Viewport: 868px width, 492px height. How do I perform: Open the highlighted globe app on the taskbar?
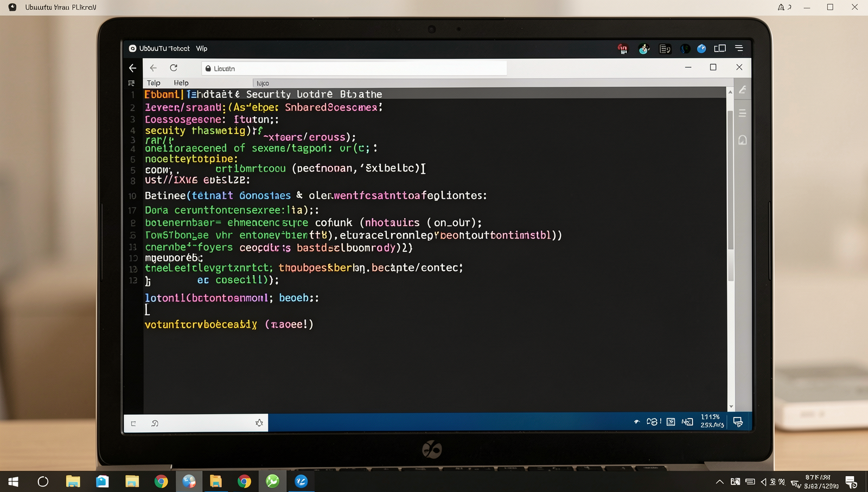(x=189, y=482)
